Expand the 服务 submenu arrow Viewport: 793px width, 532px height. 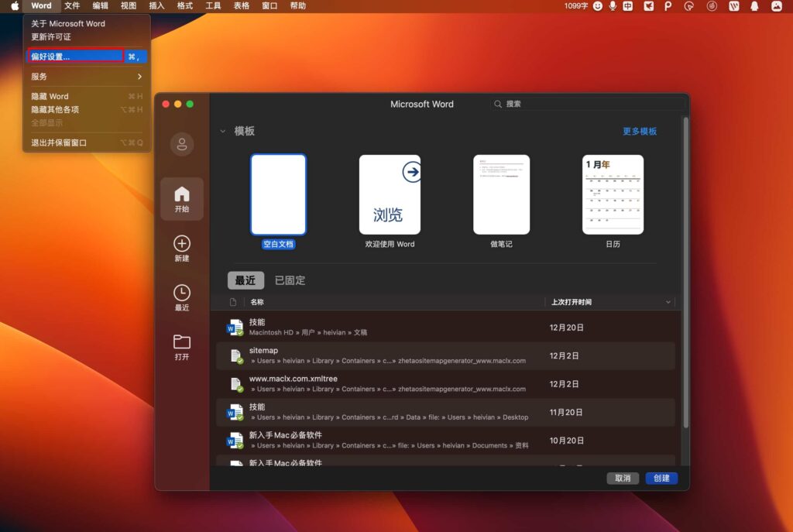(139, 77)
